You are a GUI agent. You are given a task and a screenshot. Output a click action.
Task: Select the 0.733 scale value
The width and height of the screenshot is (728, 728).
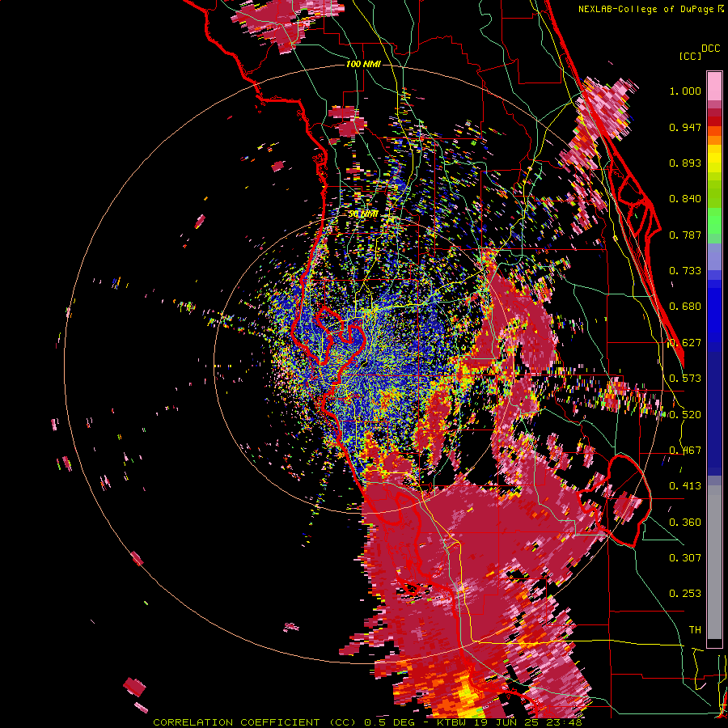point(685,271)
